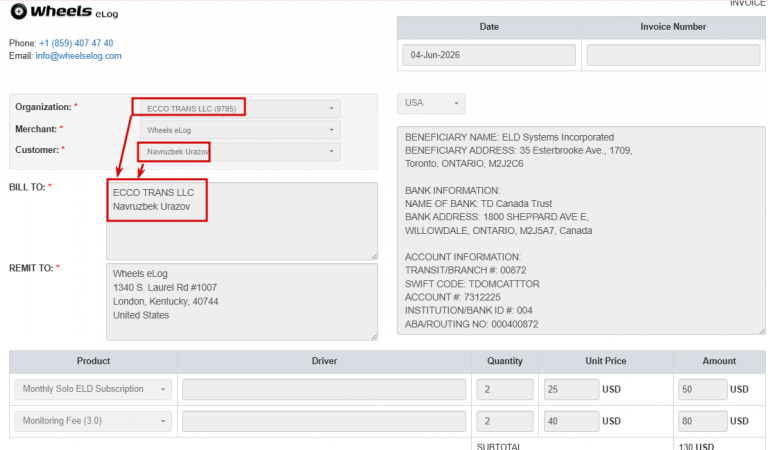The image size is (768, 450).
Task: Click the Driver field in the Monitoring Fee row
Action: (324, 421)
